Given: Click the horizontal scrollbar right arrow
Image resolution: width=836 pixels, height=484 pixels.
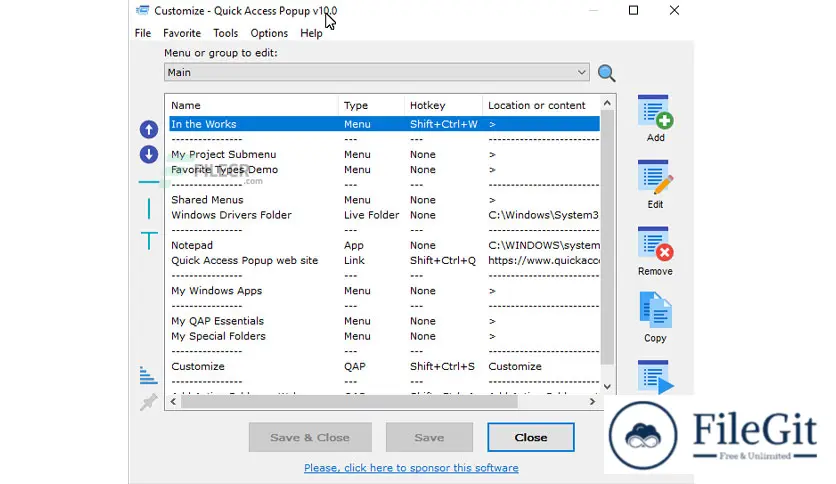Looking at the screenshot, I should (x=592, y=402).
